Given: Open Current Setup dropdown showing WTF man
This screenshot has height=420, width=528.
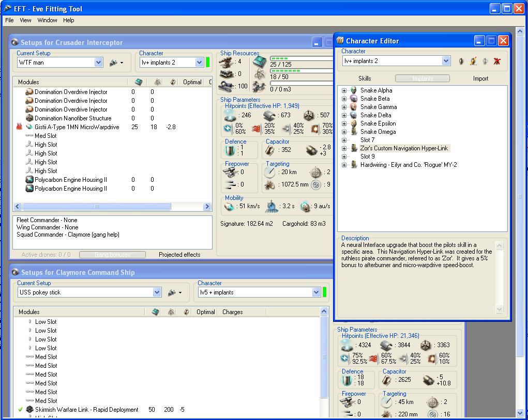Looking at the screenshot, I should (99, 63).
